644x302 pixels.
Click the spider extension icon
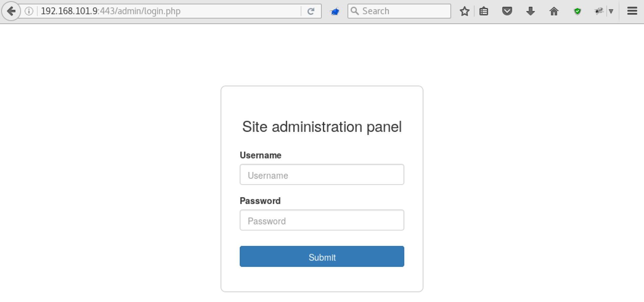click(599, 11)
